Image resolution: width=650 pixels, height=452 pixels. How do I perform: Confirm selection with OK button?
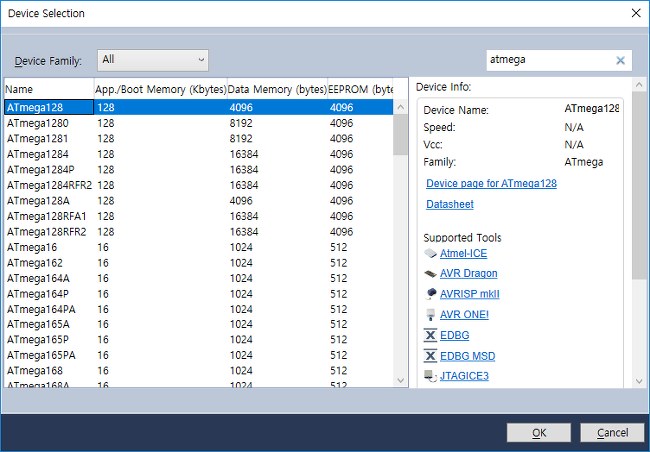click(538, 433)
